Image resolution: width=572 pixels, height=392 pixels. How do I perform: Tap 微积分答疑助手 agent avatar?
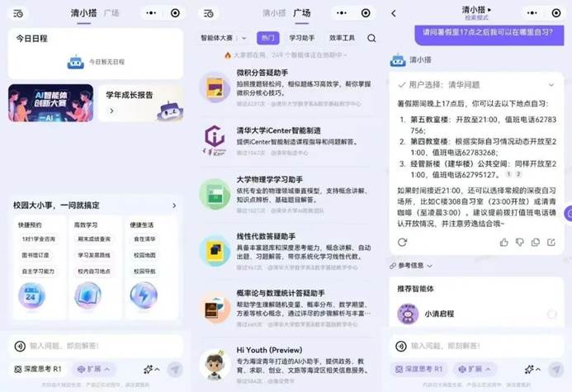pyautogui.click(x=215, y=87)
